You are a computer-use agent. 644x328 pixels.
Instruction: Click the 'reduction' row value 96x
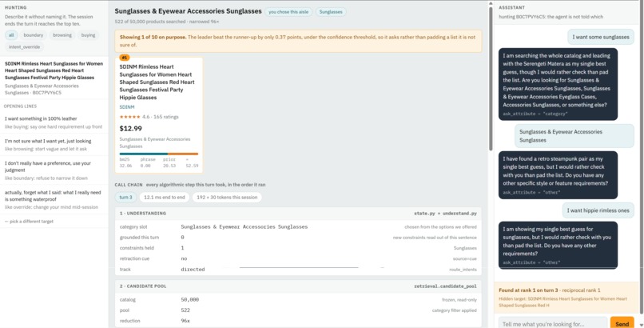[185, 321]
